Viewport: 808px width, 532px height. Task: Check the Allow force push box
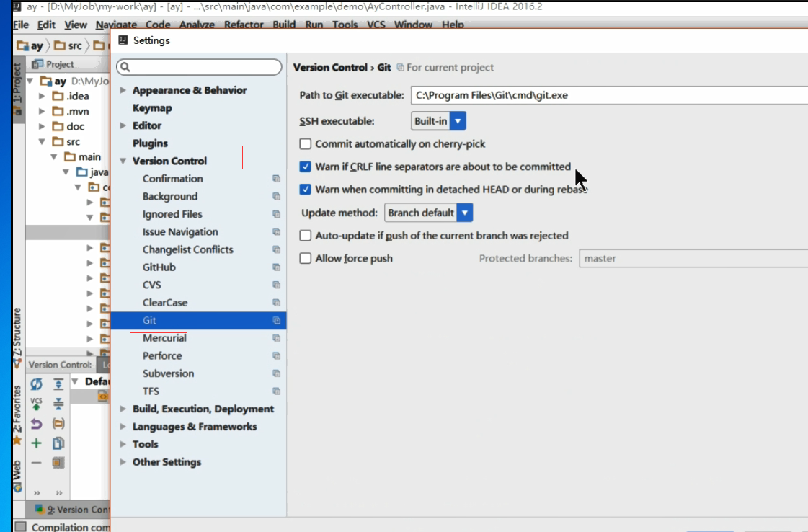[306, 258]
